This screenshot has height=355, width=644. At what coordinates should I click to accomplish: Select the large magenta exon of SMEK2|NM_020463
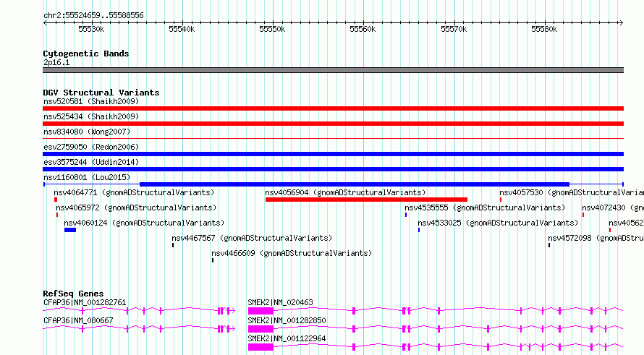tap(260, 311)
